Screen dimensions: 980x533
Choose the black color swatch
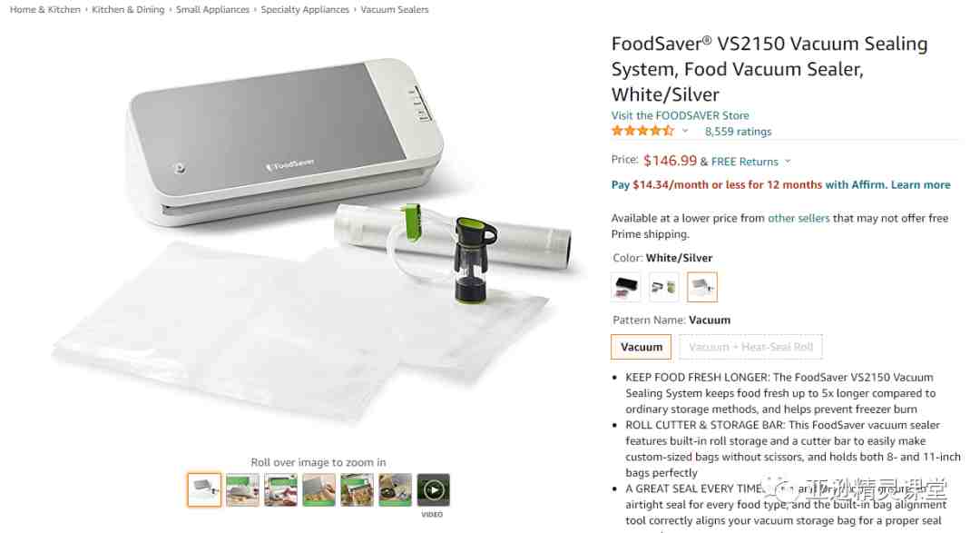(625, 287)
